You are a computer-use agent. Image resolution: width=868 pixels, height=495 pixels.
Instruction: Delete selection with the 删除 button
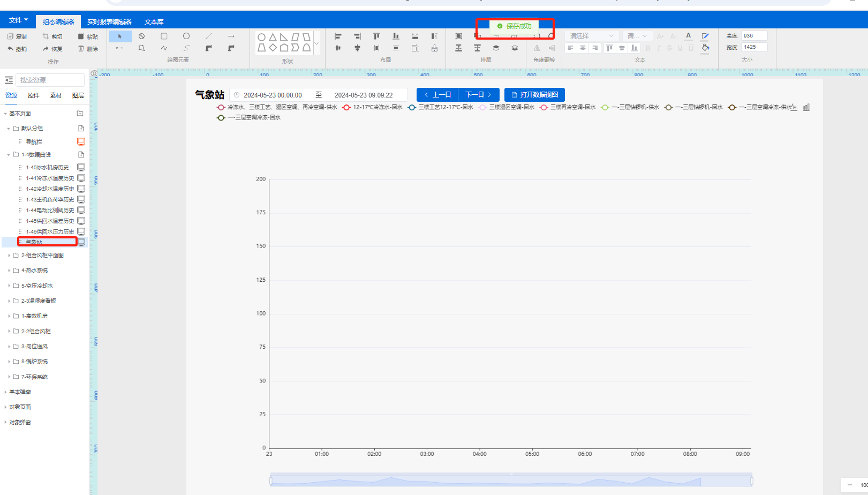88,49
